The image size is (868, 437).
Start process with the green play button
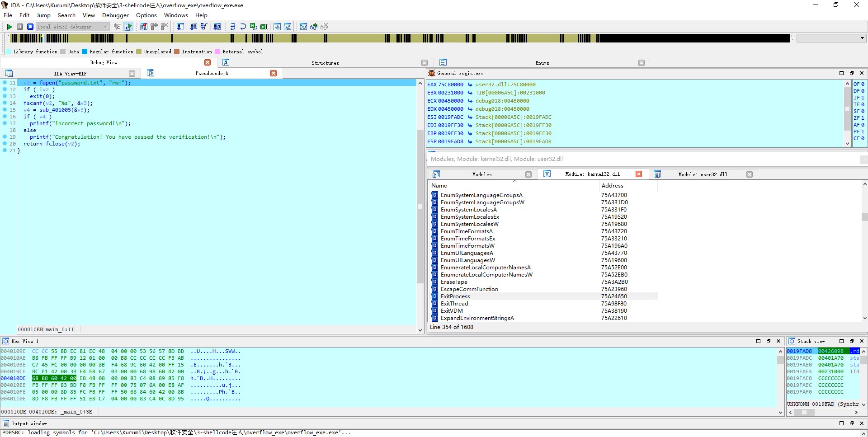point(9,27)
